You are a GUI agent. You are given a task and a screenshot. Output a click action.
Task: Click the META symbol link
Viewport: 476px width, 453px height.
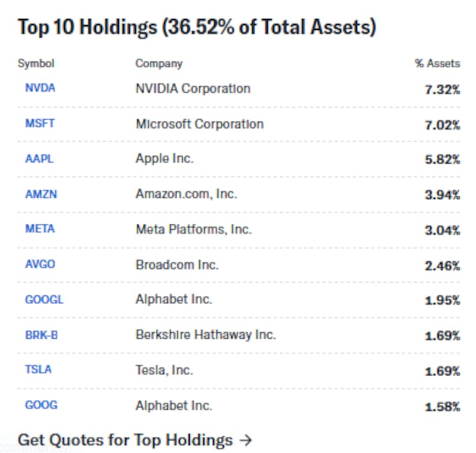40,229
